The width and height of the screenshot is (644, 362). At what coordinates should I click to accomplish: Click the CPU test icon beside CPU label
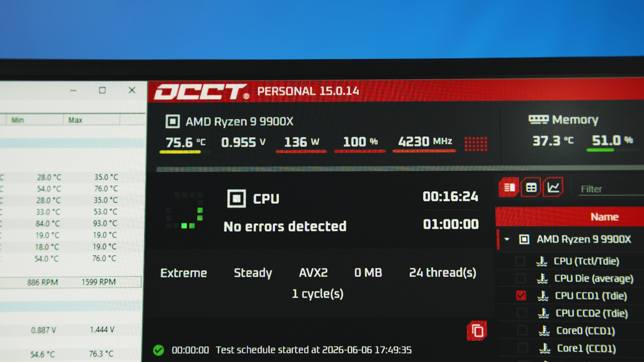click(237, 198)
